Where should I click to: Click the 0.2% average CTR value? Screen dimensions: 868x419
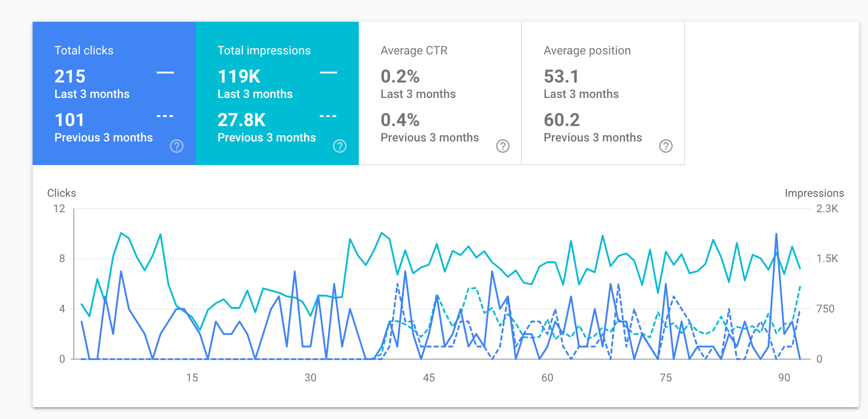[400, 76]
